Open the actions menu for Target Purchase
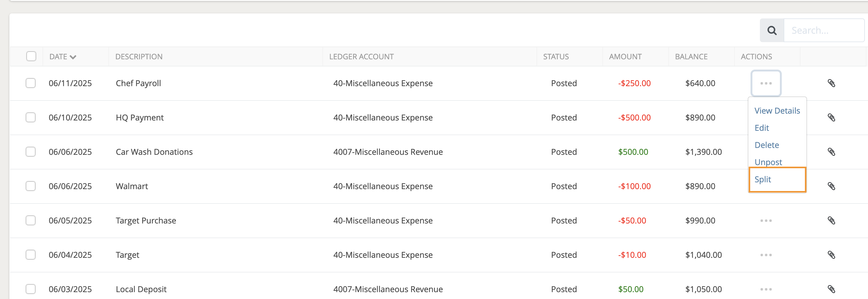 (766, 221)
